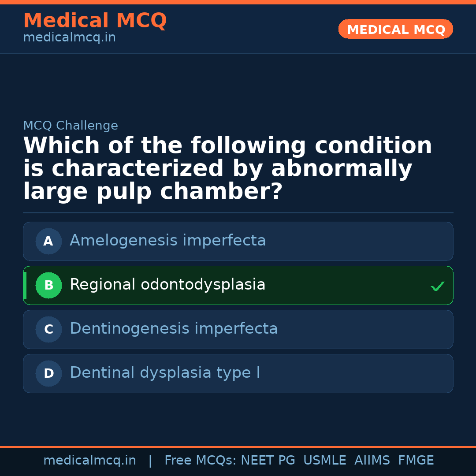Viewport: 476px width, 476px height.
Task: Choose the letter C option circle
Action: (x=48, y=329)
